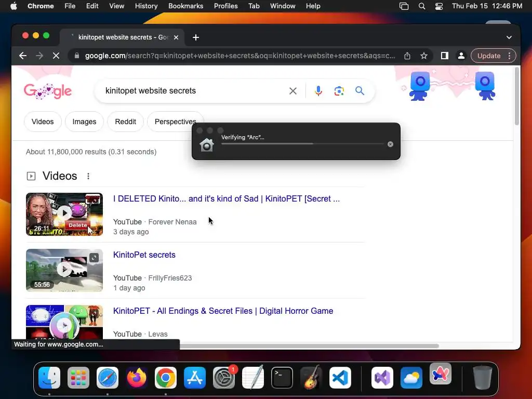Close the kinitopet website secrets tab
Screen dimensions: 532x399
tap(176, 37)
